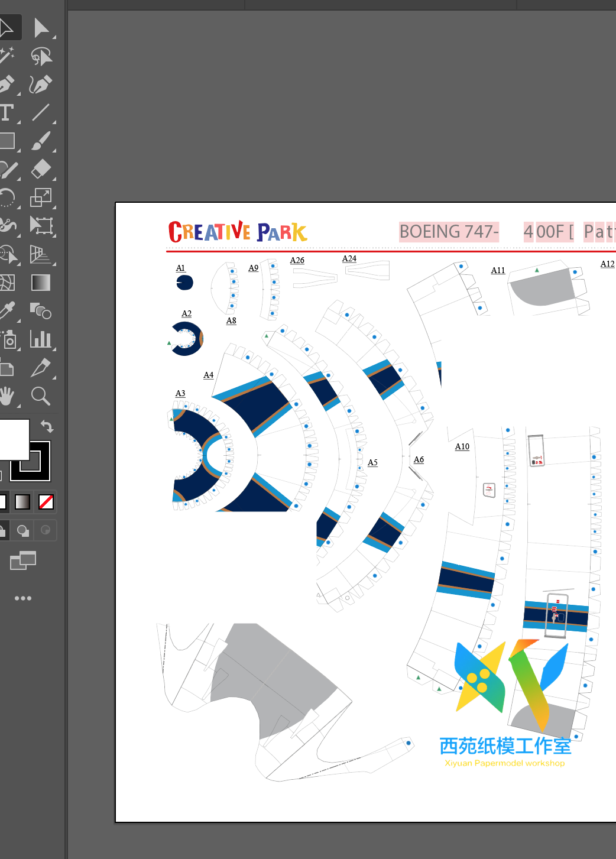Click part label 'A5'
Image resolution: width=616 pixels, height=859 pixels.
click(x=372, y=462)
